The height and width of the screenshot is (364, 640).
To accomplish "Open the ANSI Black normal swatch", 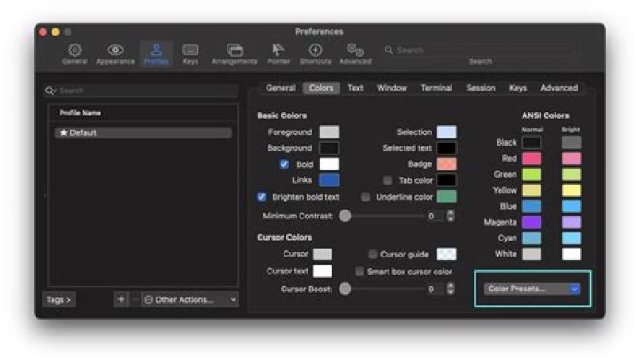I will tap(532, 143).
